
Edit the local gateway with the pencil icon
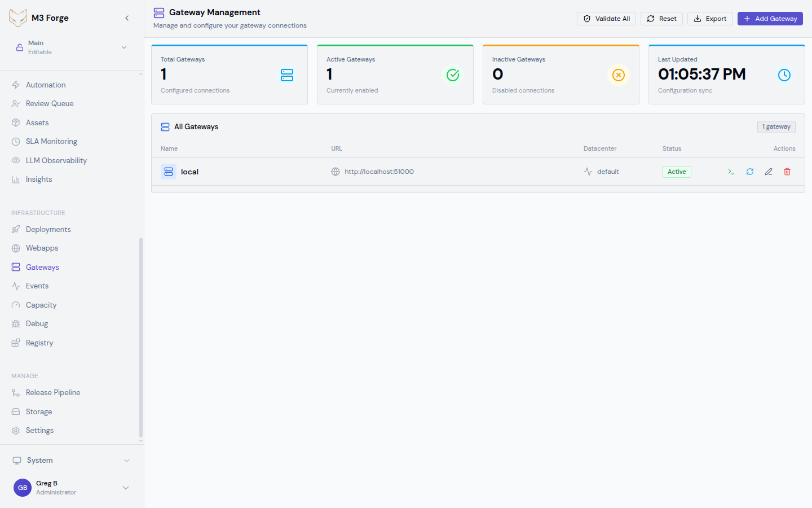(x=768, y=171)
